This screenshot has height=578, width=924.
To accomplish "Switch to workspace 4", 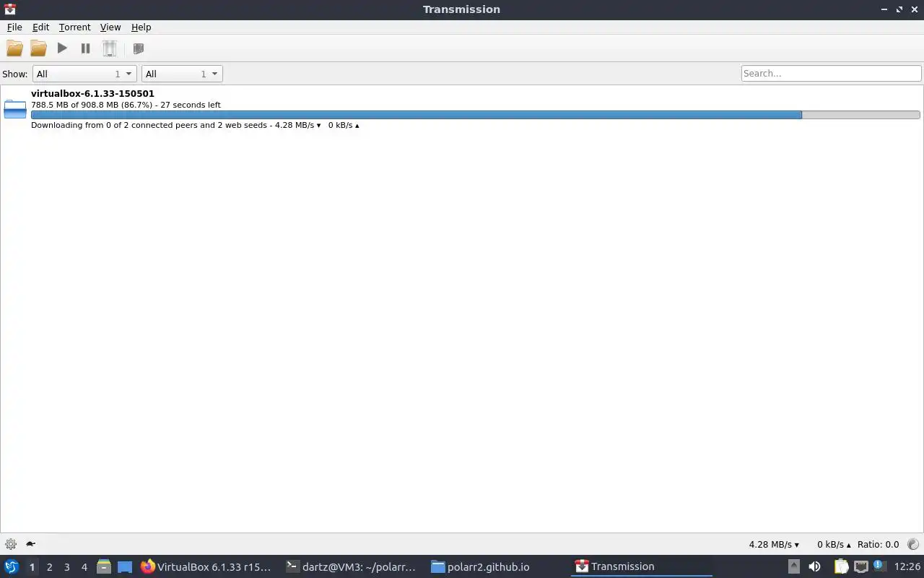I will [84, 567].
